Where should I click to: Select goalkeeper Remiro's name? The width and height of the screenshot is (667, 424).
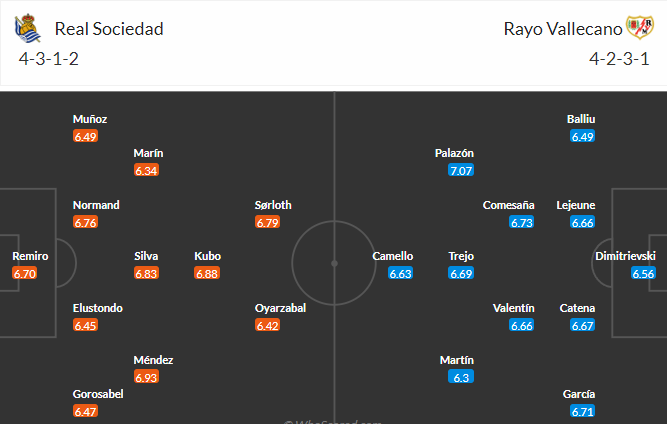point(30,256)
